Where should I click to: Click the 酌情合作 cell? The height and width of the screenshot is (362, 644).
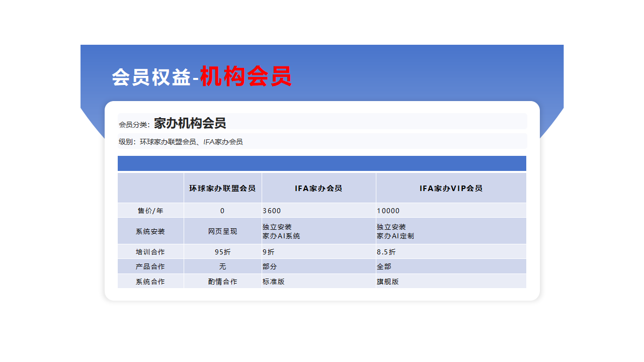(x=222, y=282)
